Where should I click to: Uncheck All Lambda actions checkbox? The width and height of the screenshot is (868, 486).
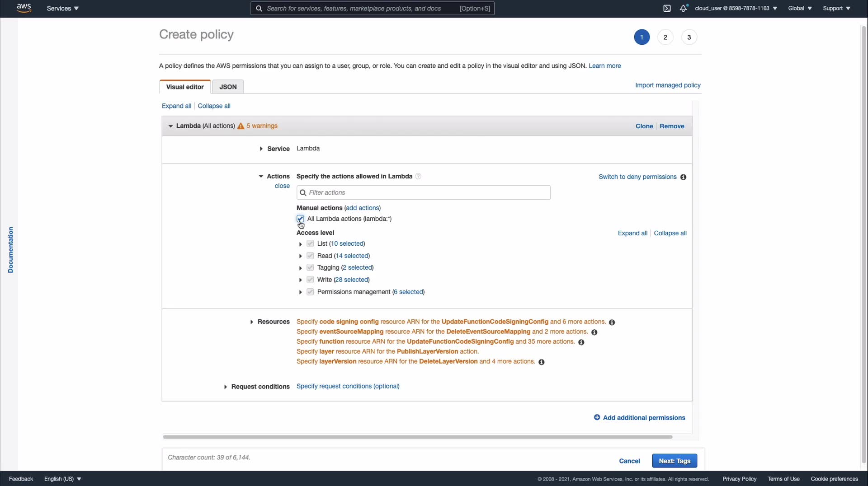point(300,219)
